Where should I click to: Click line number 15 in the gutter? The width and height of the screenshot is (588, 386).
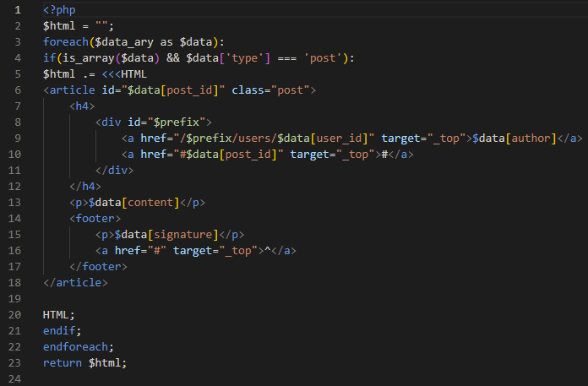pos(14,235)
